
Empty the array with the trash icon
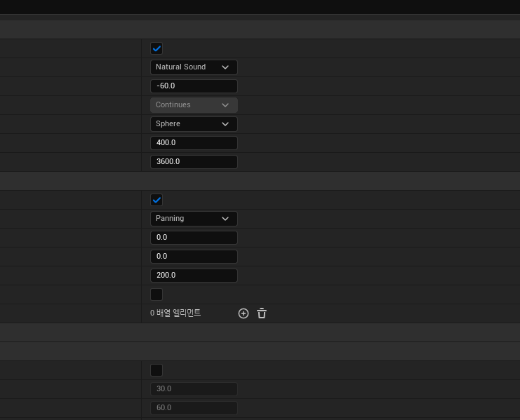[x=262, y=313]
